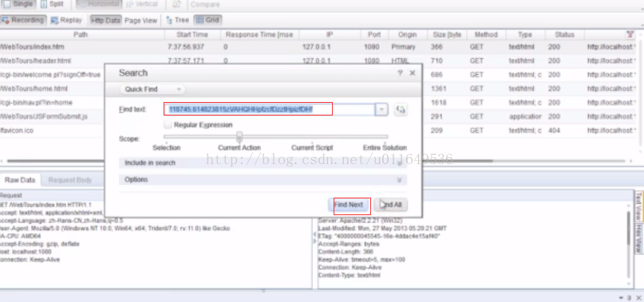The width and height of the screenshot is (644, 302).
Task: Expand the Include in search section
Action: (x=263, y=163)
